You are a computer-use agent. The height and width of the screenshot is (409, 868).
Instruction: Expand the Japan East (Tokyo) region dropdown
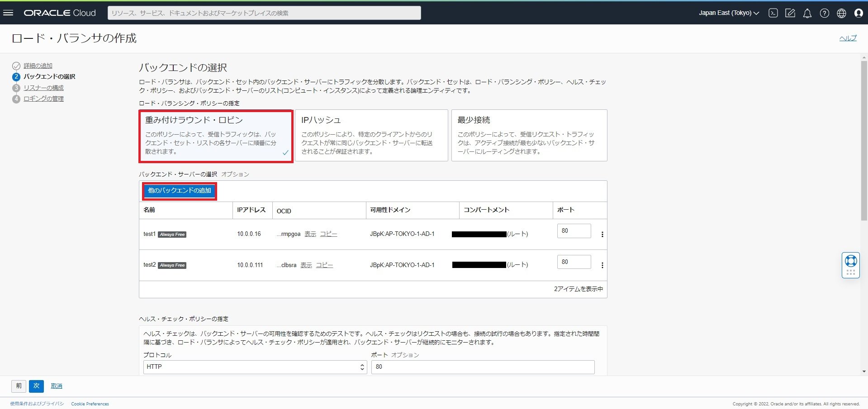coord(728,13)
